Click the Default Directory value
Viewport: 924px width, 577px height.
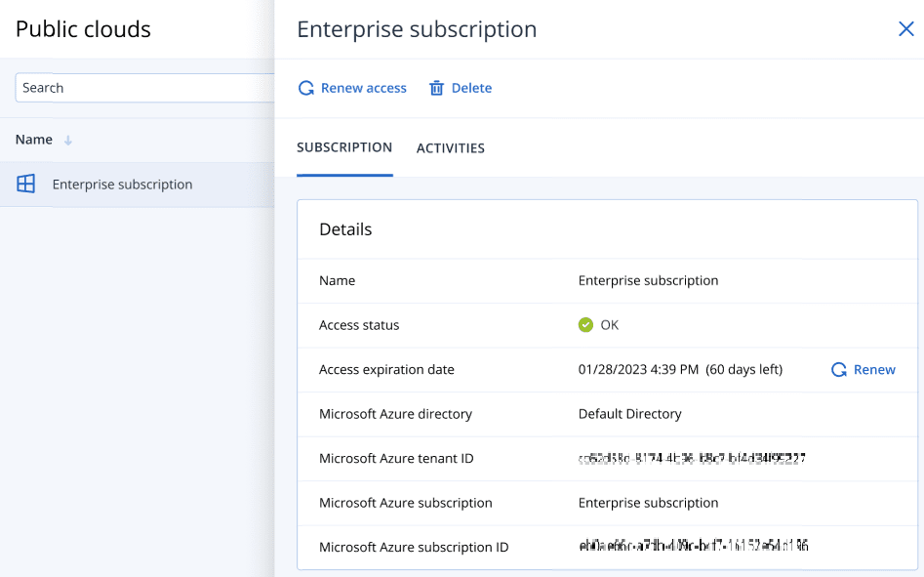tap(629, 414)
